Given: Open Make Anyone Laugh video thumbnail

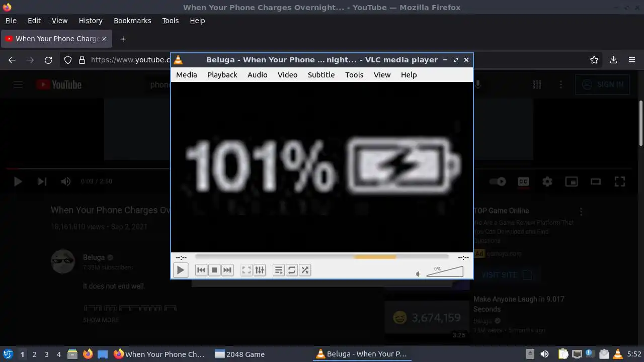Looking at the screenshot, I should [x=427, y=321].
